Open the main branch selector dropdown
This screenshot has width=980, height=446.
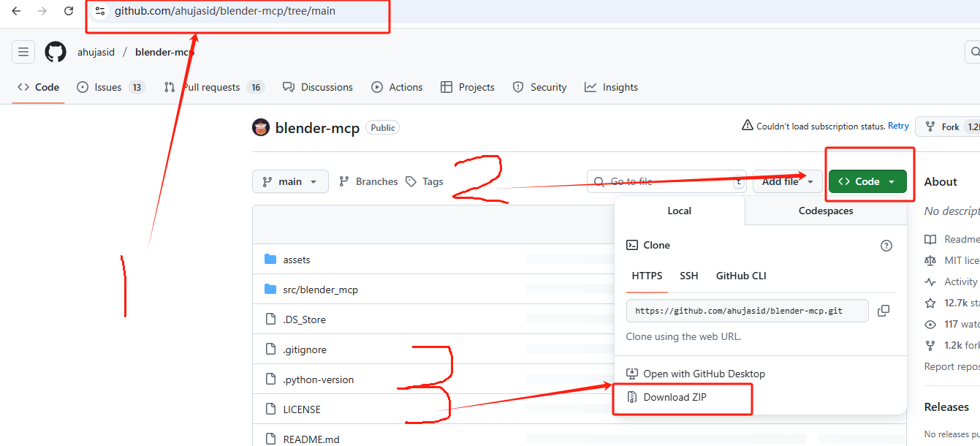(x=290, y=181)
